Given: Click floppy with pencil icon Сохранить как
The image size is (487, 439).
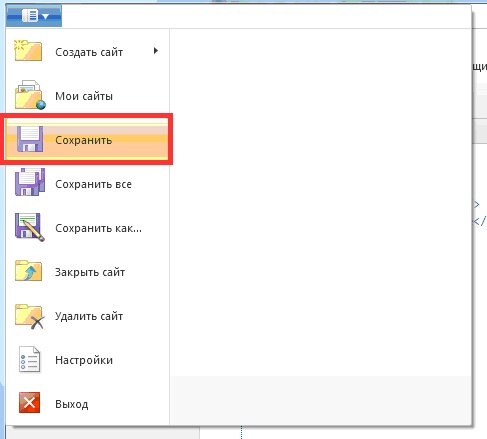Looking at the screenshot, I should (29, 227).
